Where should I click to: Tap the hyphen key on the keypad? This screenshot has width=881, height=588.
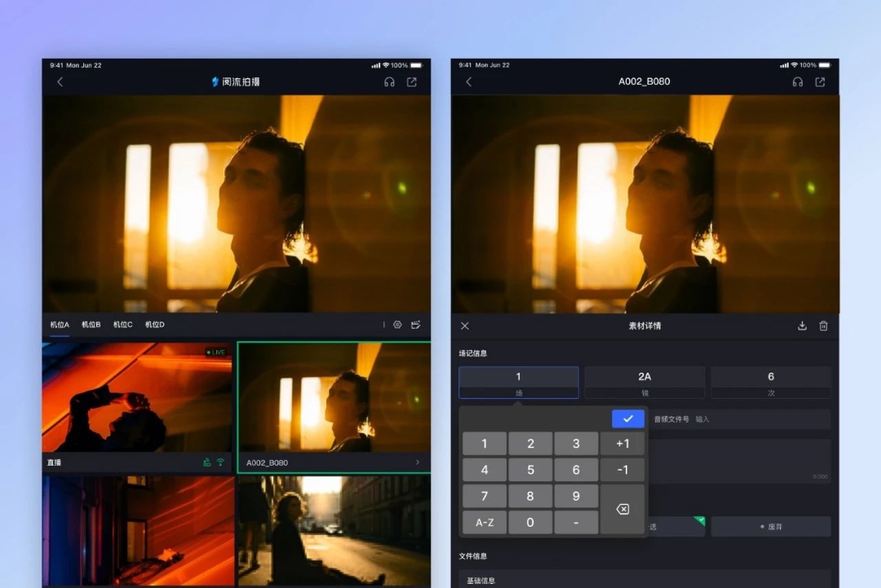[x=576, y=522]
